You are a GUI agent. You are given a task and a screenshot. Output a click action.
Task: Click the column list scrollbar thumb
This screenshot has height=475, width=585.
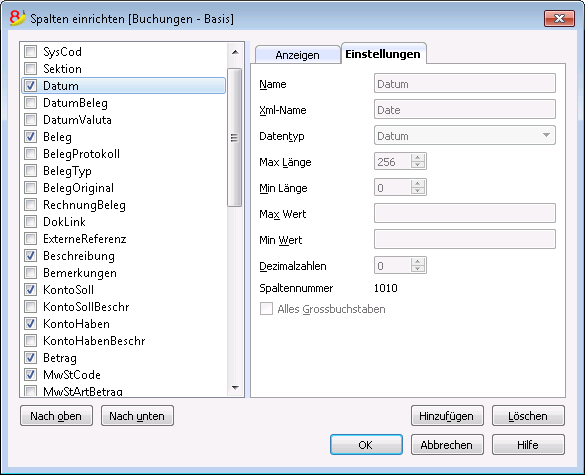coord(235,138)
